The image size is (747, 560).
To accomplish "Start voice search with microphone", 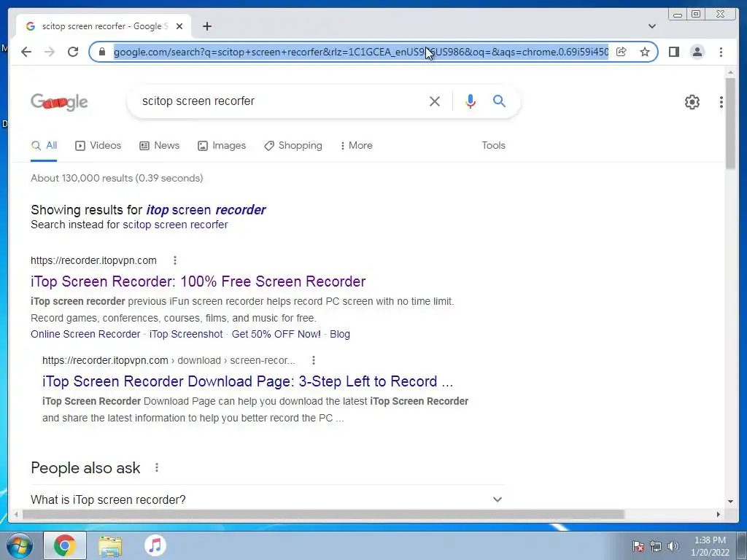I will 471,101.
